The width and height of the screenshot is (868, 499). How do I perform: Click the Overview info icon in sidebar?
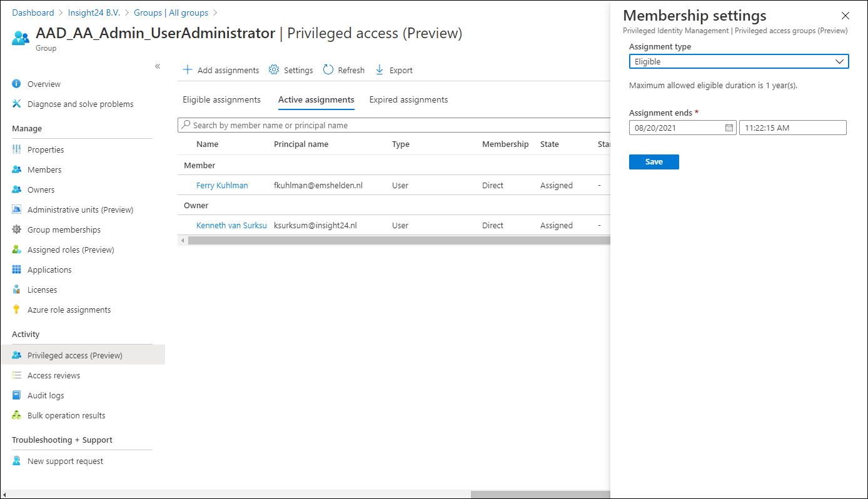[x=17, y=84]
